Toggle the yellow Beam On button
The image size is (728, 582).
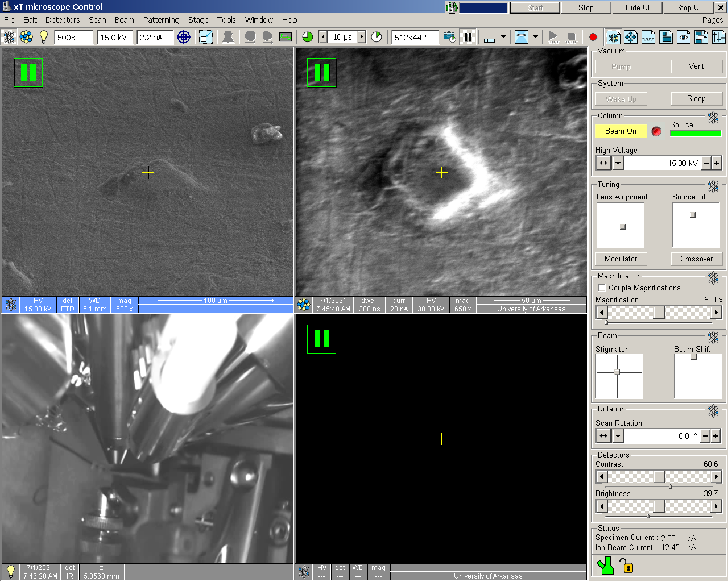coord(621,131)
